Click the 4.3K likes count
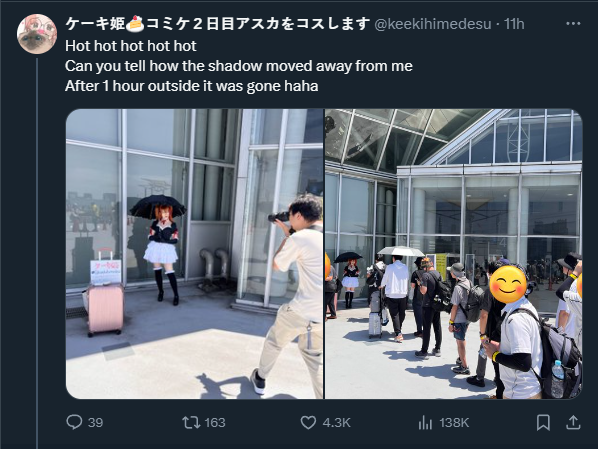Screen dimensions: 598x449 [336, 423]
